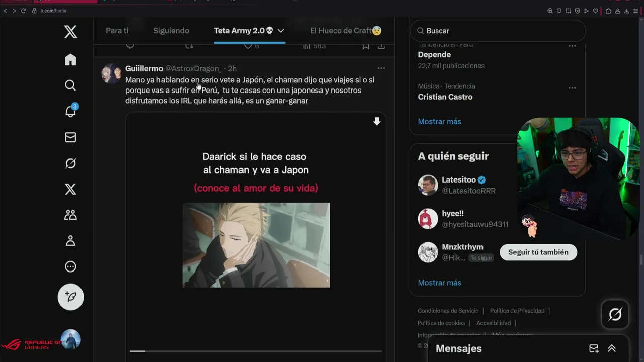Open Explore with the sidebar magnifier icon
The width and height of the screenshot is (644, 362).
70,85
